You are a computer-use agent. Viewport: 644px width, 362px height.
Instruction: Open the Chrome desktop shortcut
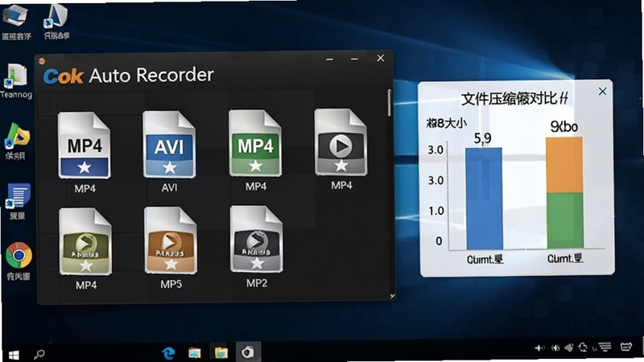coord(19,261)
